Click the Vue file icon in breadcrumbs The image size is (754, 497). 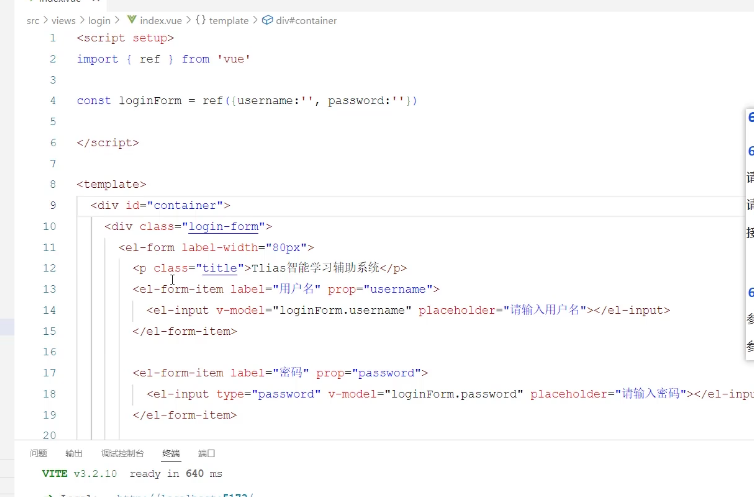click(x=131, y=20)
